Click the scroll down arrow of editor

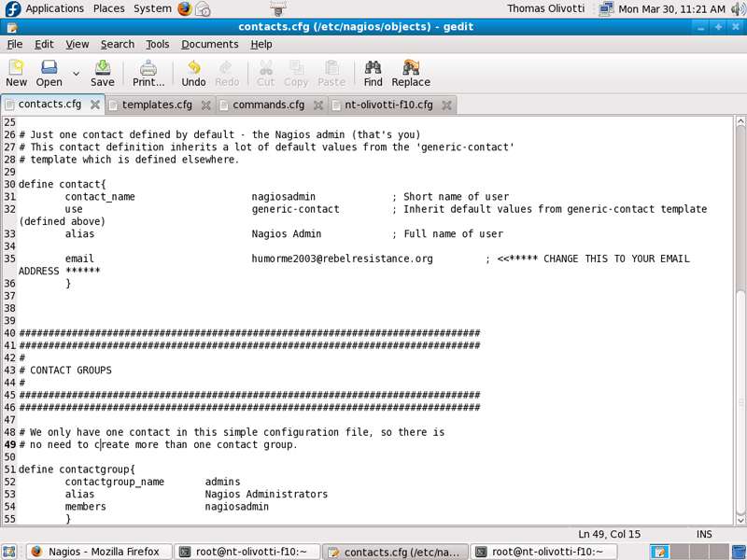(x=740, y=520)
